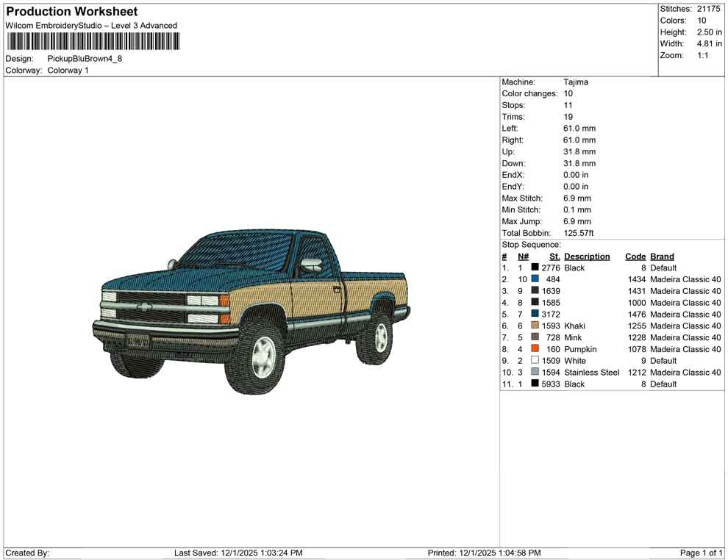Sort by the Description column header
This screenshot has width=728, height=560.
tap(587, 256)
